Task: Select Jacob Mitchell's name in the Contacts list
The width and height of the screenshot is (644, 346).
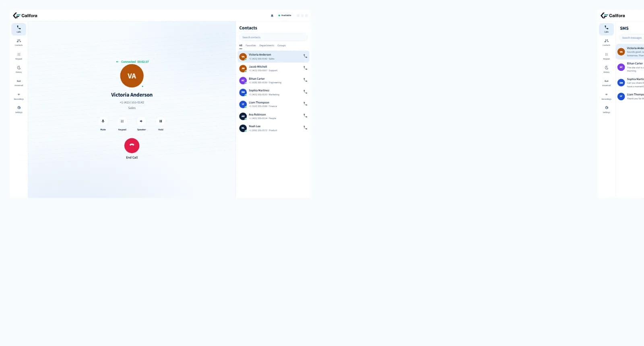Action: pos(258,67)
